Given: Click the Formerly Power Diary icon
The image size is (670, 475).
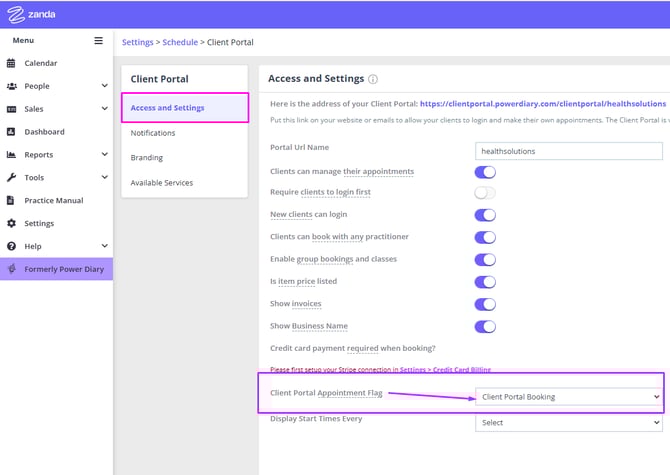Looking at the screenshot, I should (x=12, y=269).
